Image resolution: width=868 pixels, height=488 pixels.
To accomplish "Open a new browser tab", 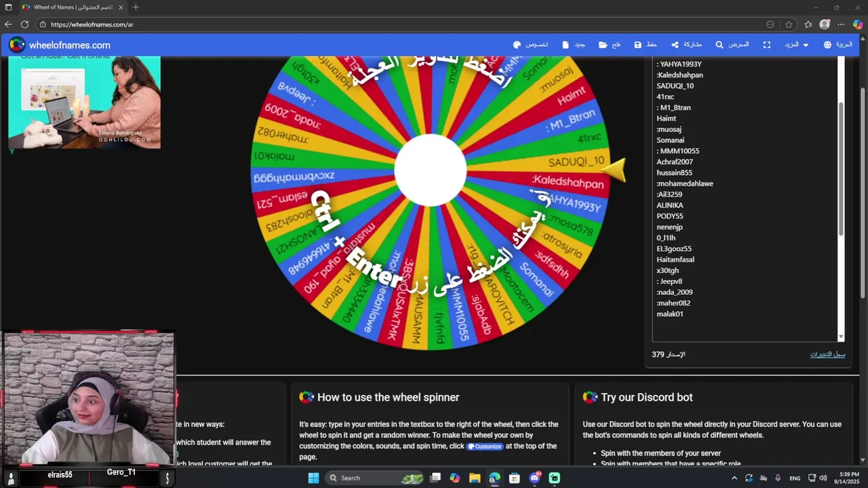I will [136, 7].
